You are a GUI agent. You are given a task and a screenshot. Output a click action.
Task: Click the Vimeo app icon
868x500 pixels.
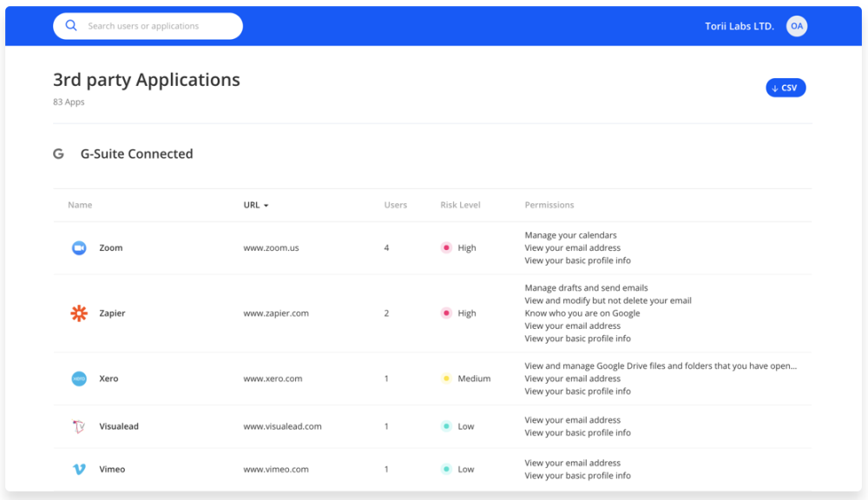pyautogui.click(x=79, y=469)
